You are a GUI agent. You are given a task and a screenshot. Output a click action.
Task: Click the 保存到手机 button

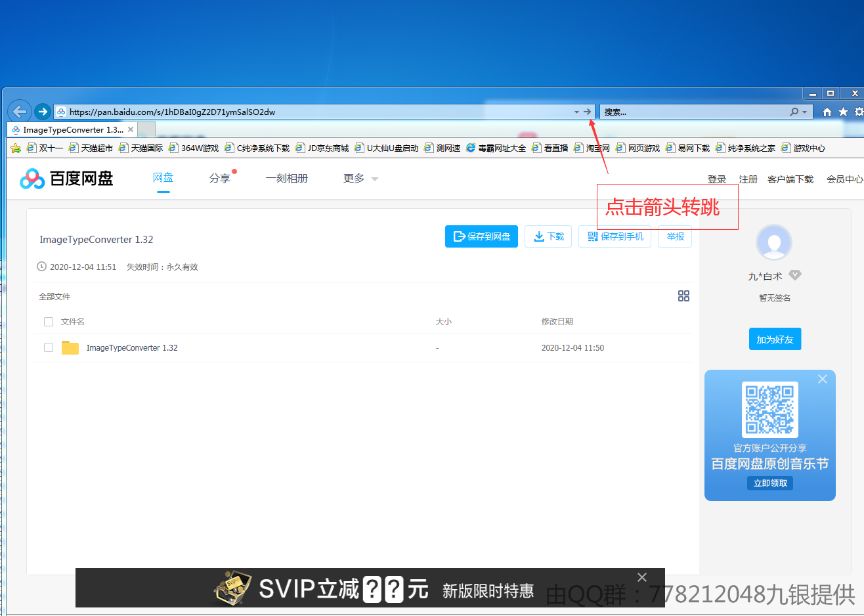click(615, 236)
